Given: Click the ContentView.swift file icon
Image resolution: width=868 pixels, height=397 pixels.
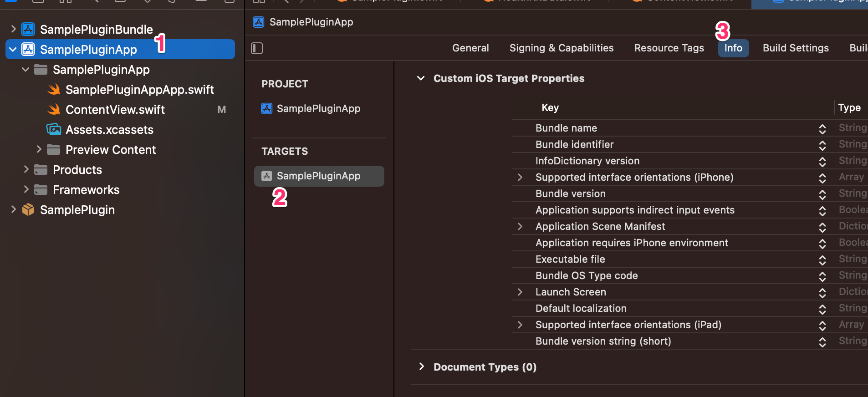Looking at the screenshot, I should tap(54, 110).
